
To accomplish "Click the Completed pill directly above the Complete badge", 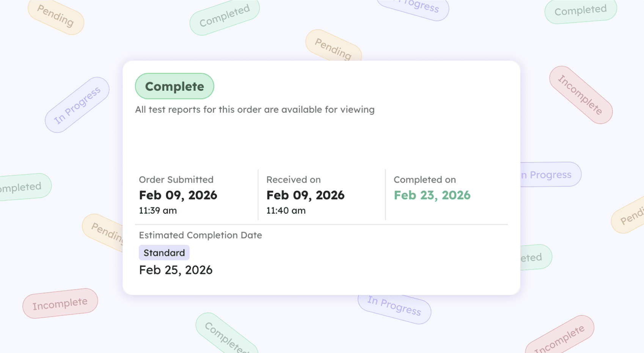I will pos(224,16).
